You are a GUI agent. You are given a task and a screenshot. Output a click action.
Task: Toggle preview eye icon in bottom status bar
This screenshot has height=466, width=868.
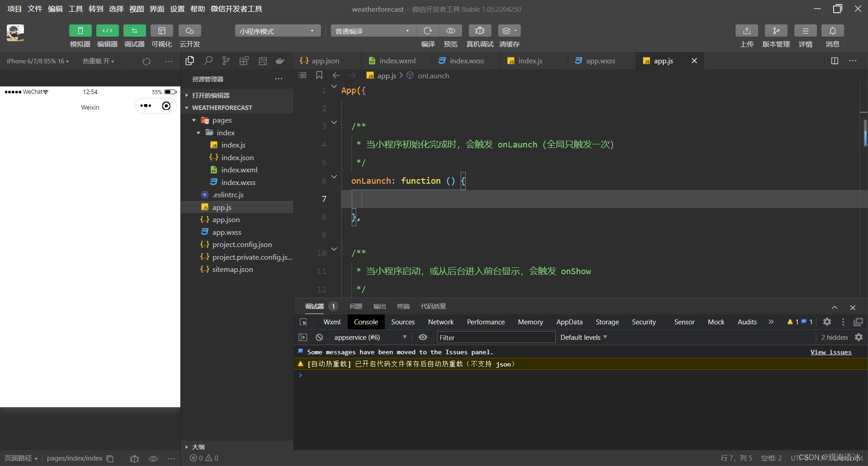(x=153, y=458)
